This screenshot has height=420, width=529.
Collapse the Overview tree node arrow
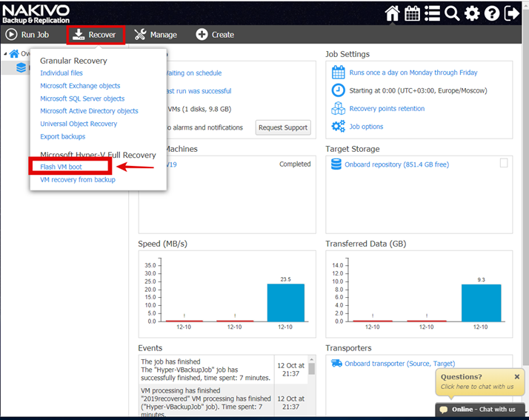click(5, 54)
